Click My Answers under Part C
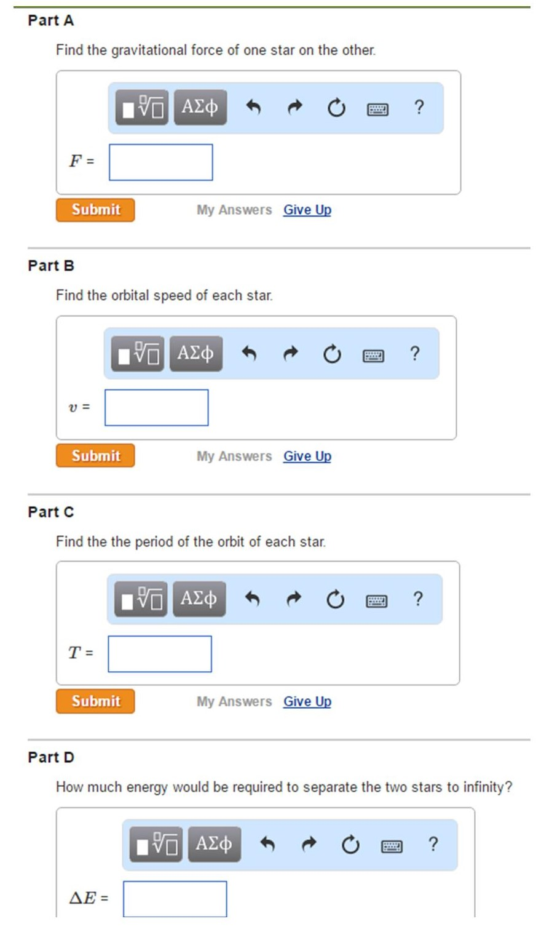Image resolution: width=560 pixels, height=940 pixels. pyautogui.click(x=234, y=701)
